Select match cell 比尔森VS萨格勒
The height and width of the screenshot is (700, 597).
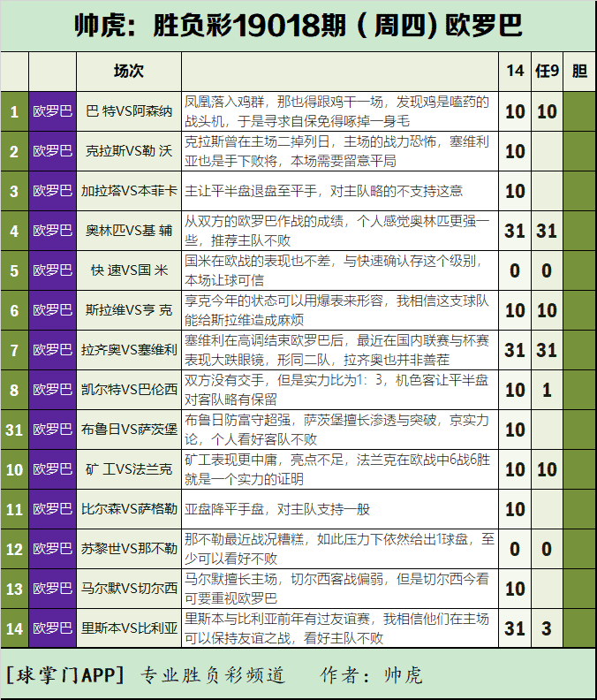click(129, 508)
